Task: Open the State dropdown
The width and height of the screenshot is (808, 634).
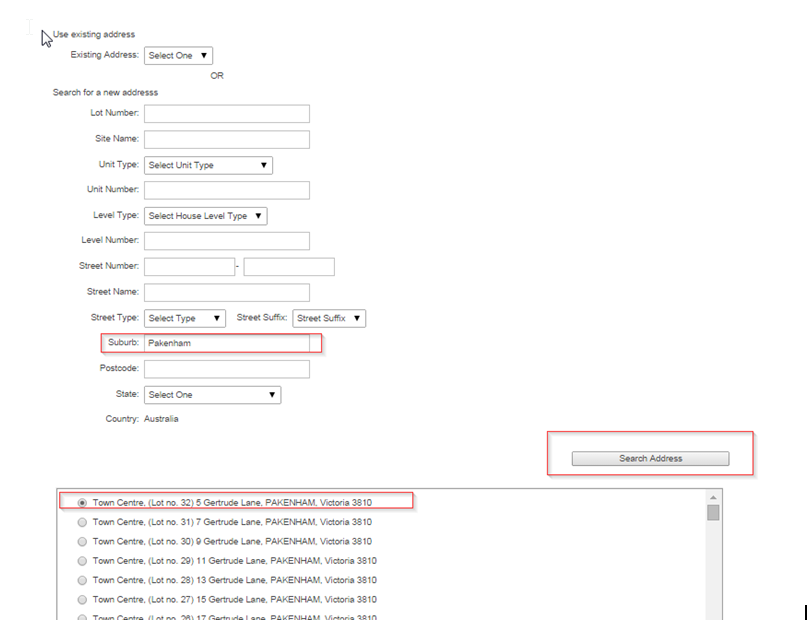Action: [x=212, y=395]
